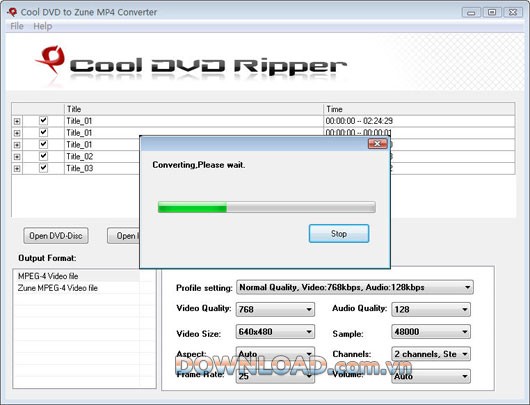
Task: Open the Frame Rate 25 dropdown
Action: tap(275, 376)
